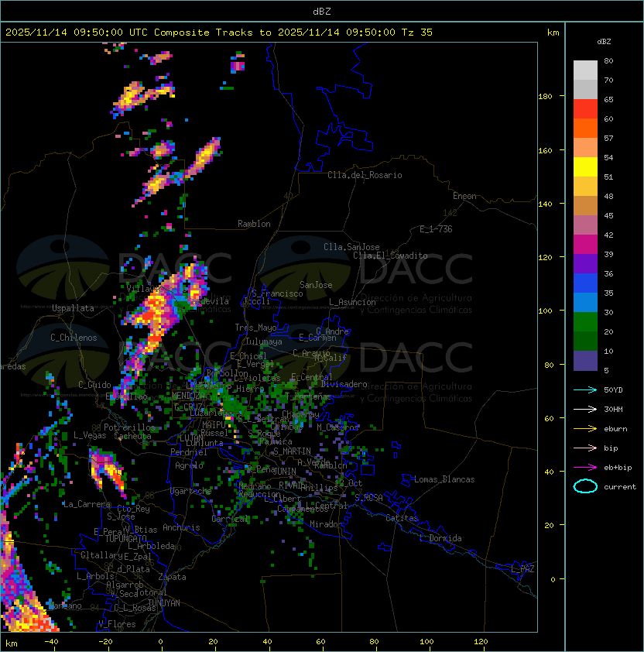The image size is (644, 652).
Task: Click the cyan 50YD arrow icon in legend
Action: click(585, 390)
